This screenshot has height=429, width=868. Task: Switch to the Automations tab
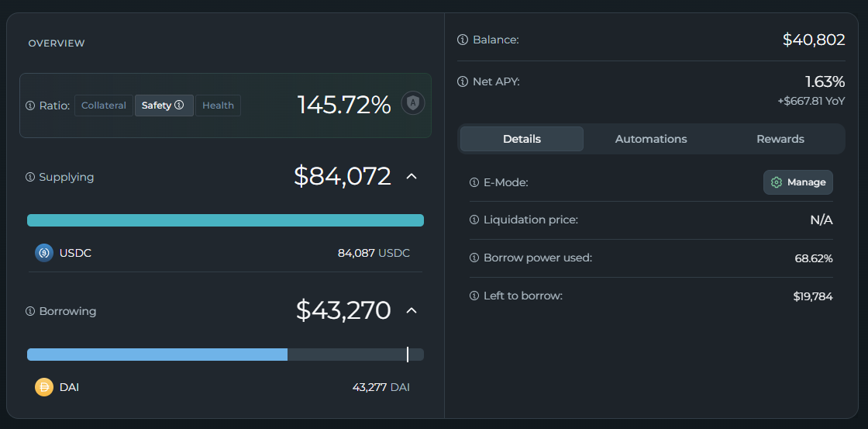coord(651,139)
